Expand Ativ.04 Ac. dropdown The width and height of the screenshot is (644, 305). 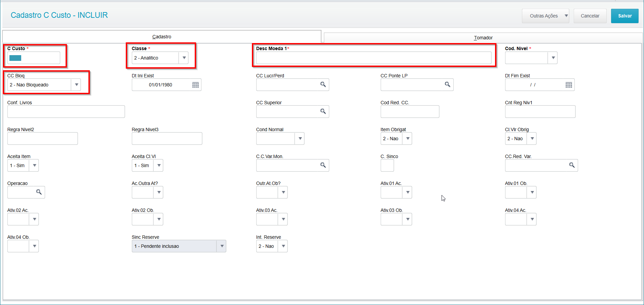pyautogui.click(x=532, y=219)
